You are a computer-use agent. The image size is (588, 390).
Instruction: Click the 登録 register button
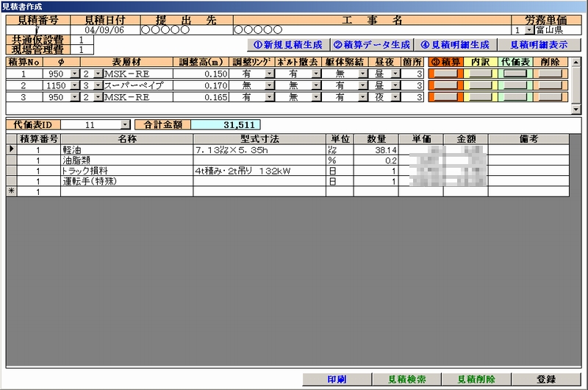pos(547,379)
